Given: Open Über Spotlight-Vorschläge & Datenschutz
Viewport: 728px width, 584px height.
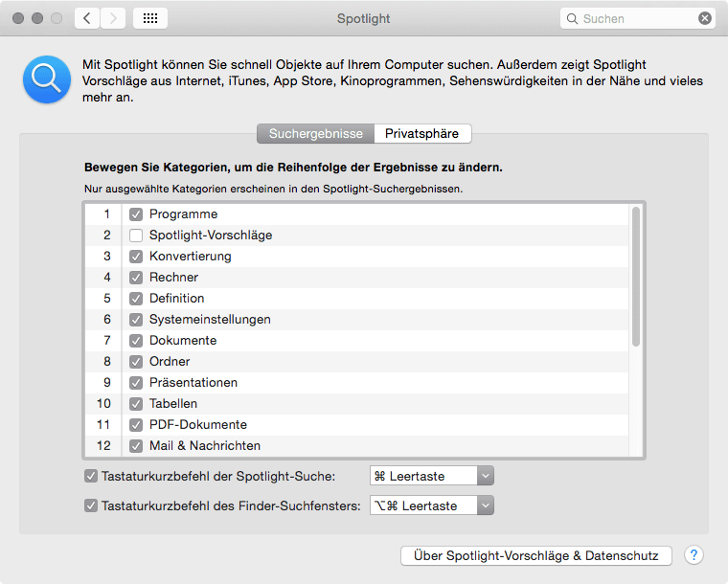Looking at the screenshot, I should coord(536,555).
